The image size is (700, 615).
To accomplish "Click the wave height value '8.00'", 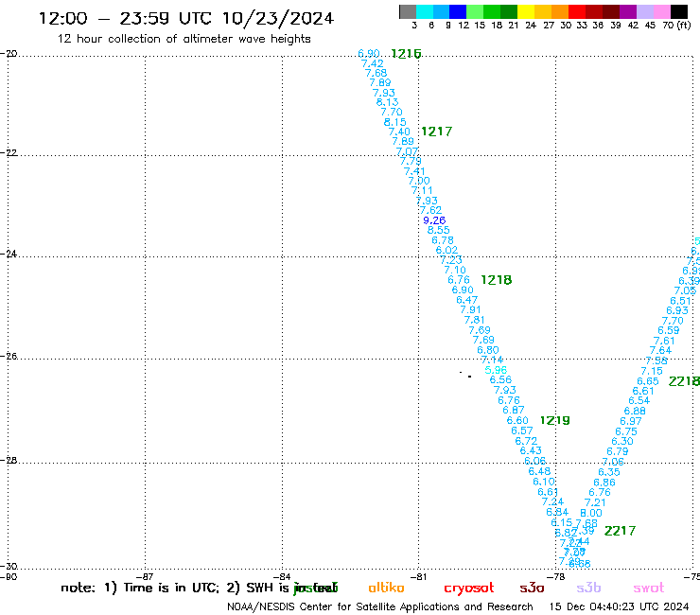I will tap(591, 513).
